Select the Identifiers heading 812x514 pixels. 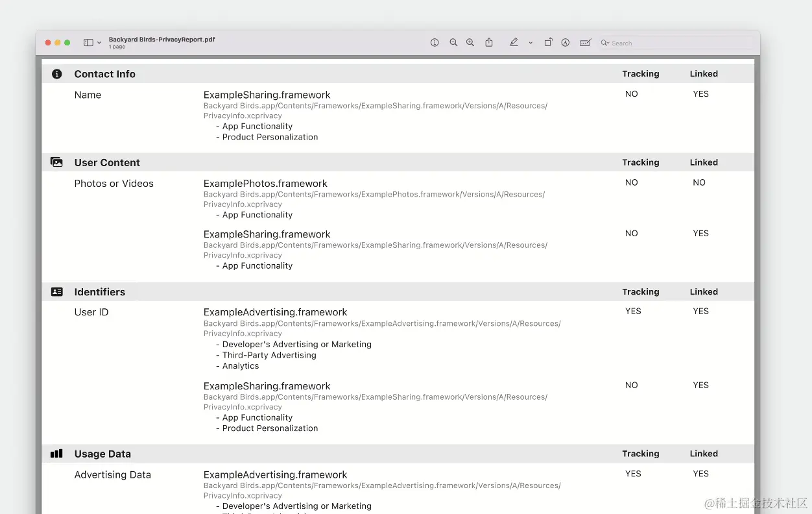(x=100, y=292)
